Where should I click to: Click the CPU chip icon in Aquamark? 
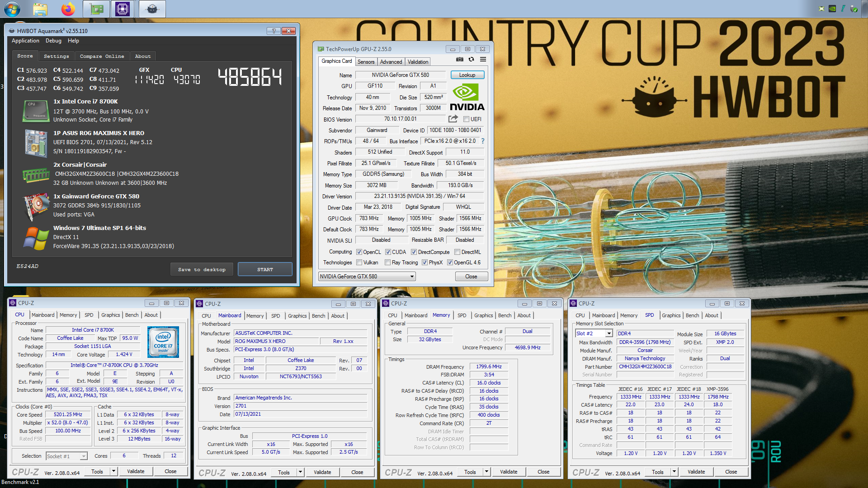36,111
